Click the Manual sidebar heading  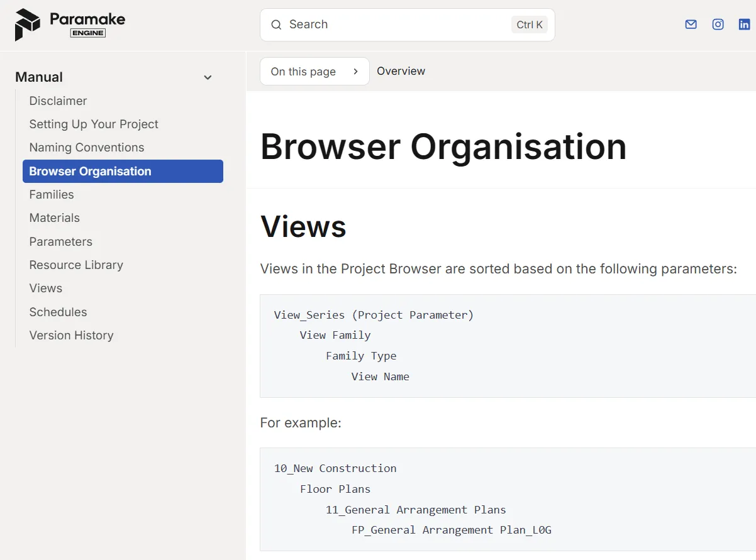pos(39,77)
